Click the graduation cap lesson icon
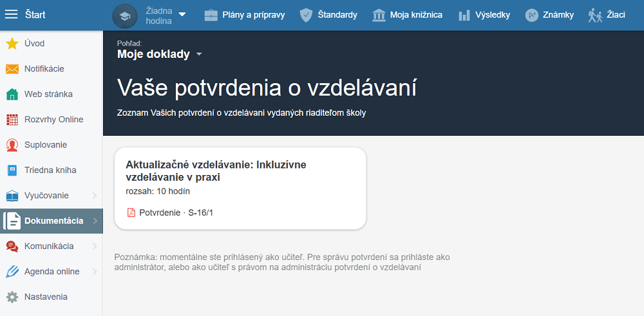The height and width of the screenshot is (316, 644). 125,15
